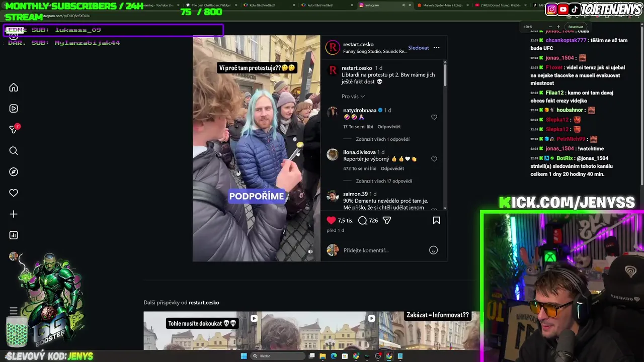Open the Reels icon in the Instagram sidebar
644x362 pixels.
coord(14,109)
